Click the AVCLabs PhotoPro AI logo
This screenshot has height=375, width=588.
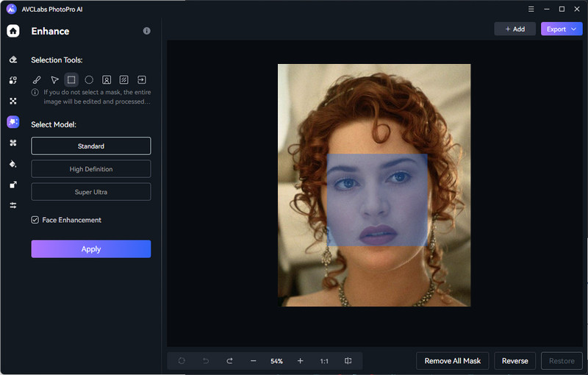[x=12, y=9]
